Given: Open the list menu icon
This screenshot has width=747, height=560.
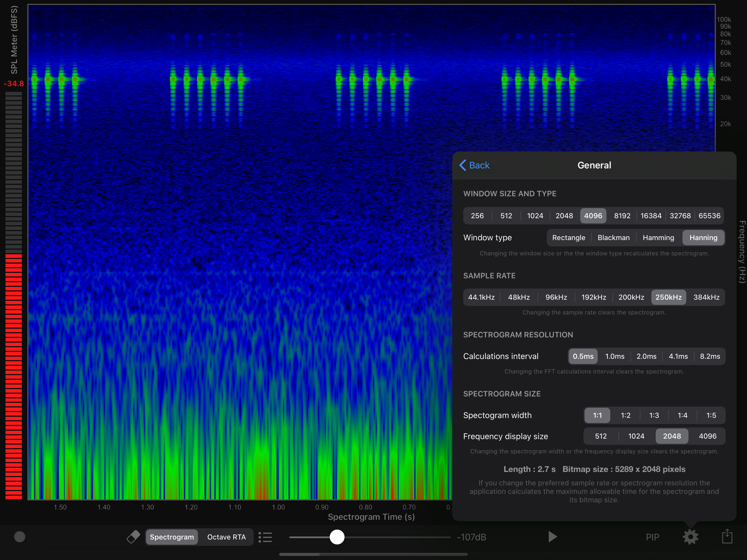Looking at the screenshot, I should click(265, 537).
